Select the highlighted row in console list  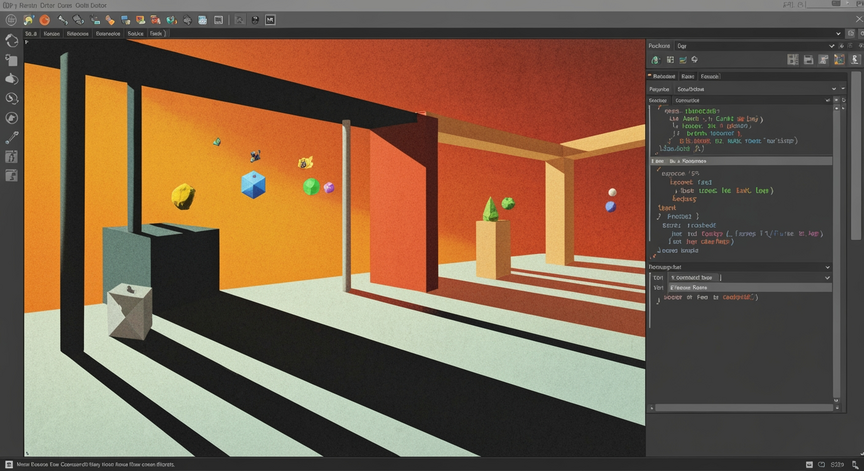pos(749,288)
